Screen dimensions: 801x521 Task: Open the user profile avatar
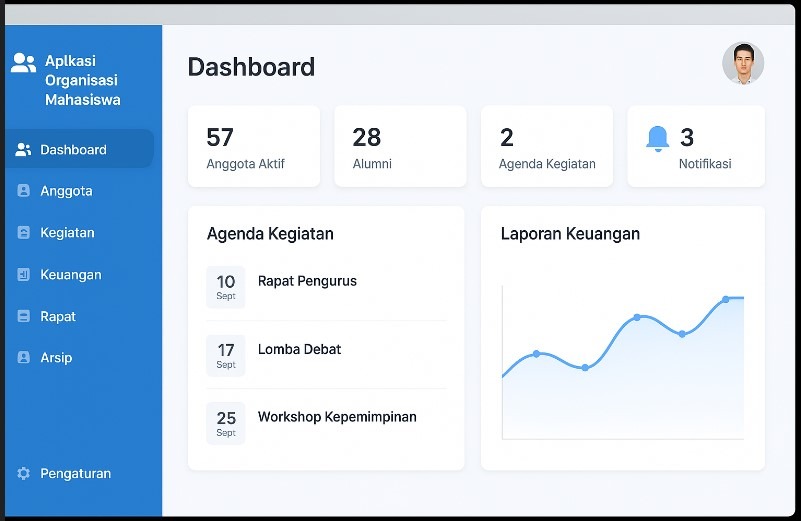(743, 63)
